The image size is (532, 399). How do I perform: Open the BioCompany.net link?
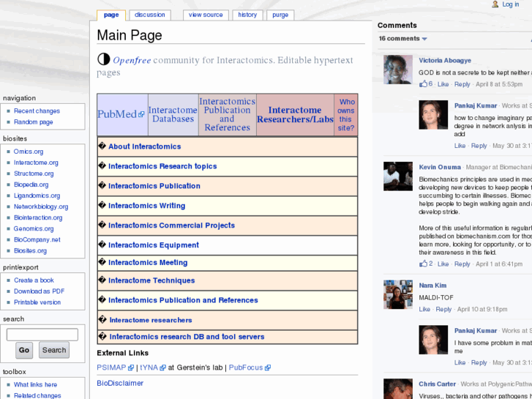37,239
